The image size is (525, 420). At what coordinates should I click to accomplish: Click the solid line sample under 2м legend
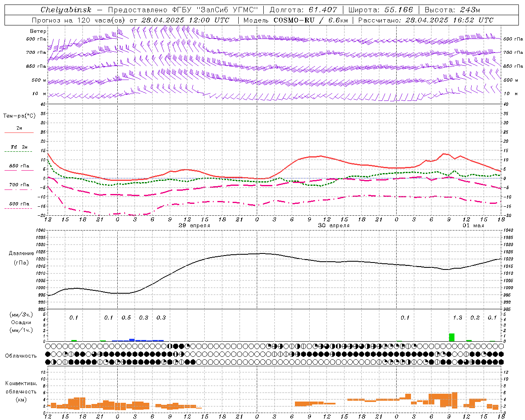tap(19, 132)
